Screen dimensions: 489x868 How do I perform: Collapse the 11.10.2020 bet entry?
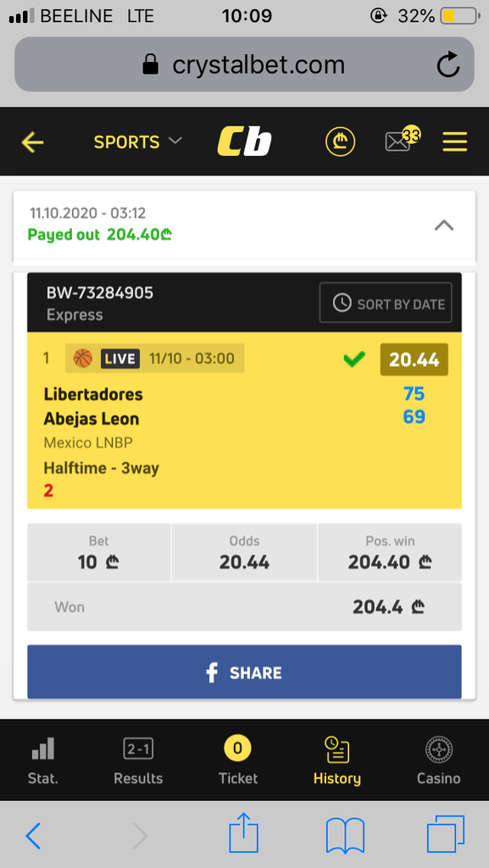pyautogui.click(x=444, y=225)
